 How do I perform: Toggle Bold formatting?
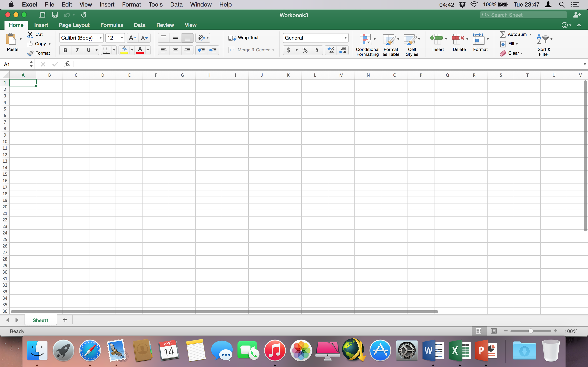click(x=65, y=50)
